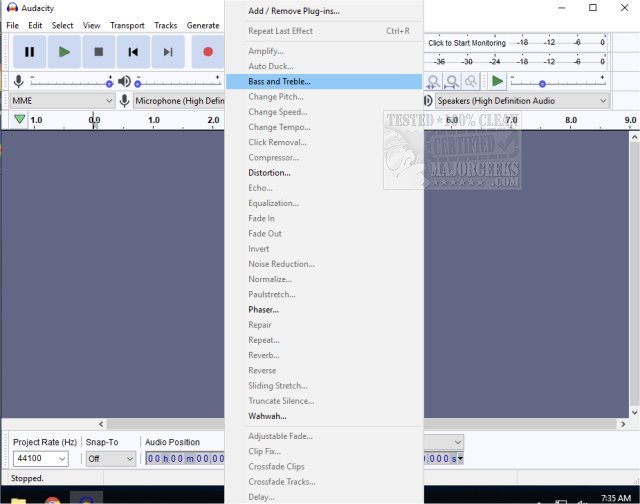Choose the Crossfade Tracks effect
This screenshot has width=640, height=504.
click(324, 482)
